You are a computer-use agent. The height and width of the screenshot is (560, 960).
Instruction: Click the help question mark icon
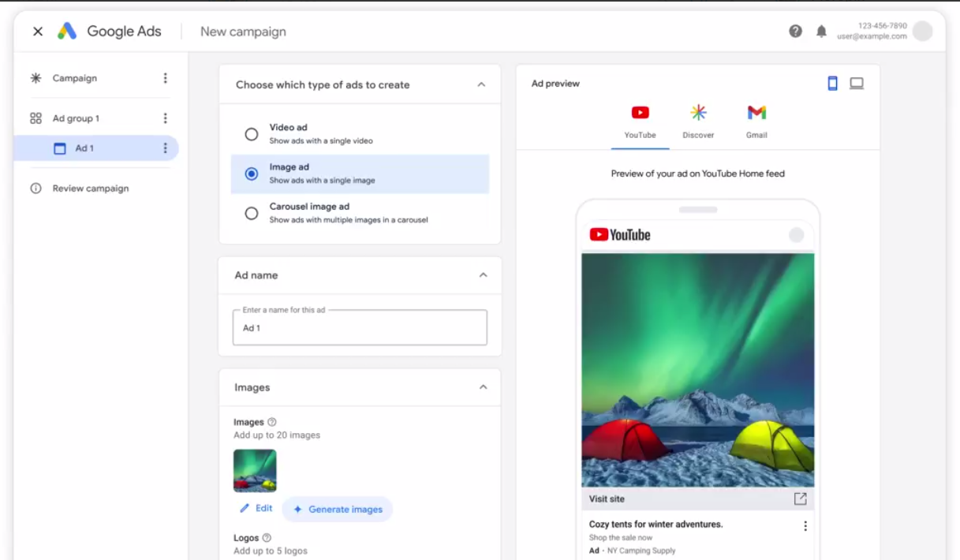click(795, 32)
